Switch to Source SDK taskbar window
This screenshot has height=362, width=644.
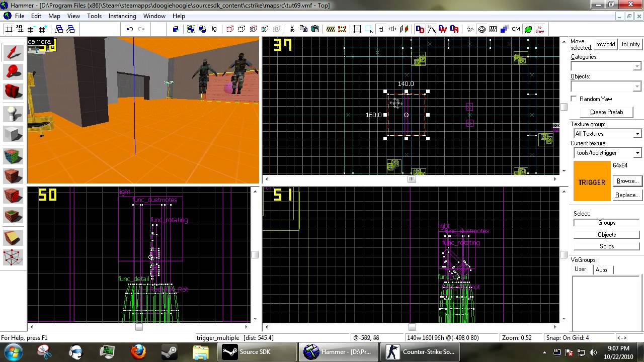pyautogui.click(x=257, y=352)
